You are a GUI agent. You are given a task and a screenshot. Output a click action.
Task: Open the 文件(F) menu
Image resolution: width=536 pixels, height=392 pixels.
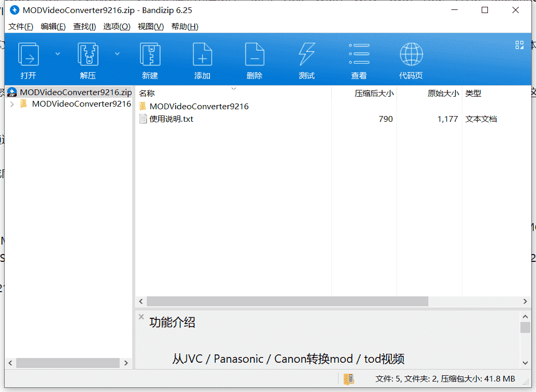(20, 27)
